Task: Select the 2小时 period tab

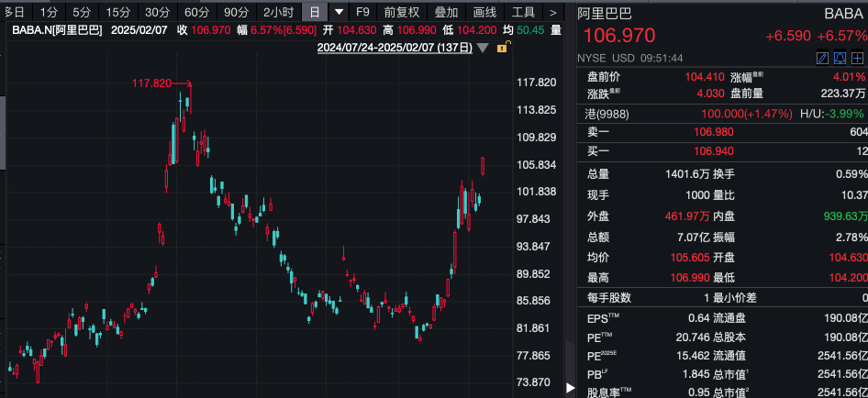Action: click(278, 12)
